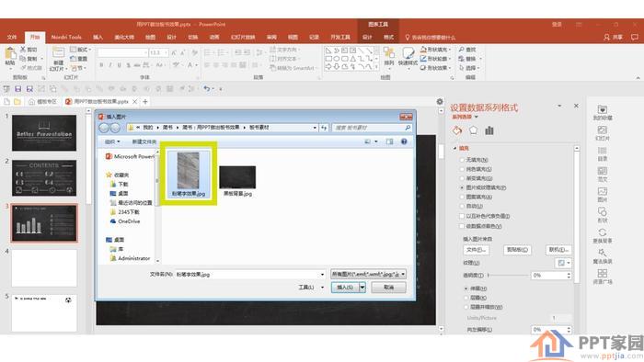Select Fill & Line paint bucket icon
This screenshot has height=362, width=644.
click(x=457, y=130)
